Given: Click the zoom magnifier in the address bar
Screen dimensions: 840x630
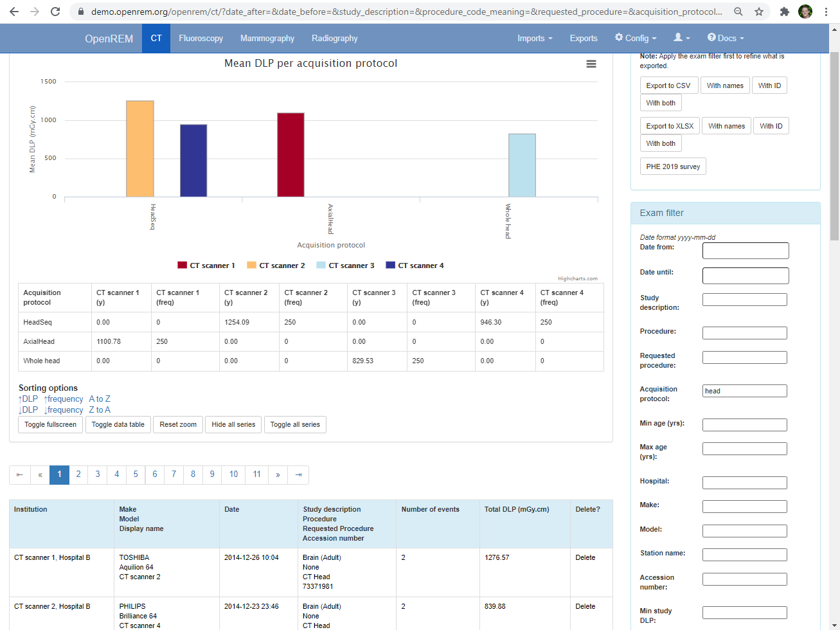Looking at the screenshot, I should click(738, 11).
